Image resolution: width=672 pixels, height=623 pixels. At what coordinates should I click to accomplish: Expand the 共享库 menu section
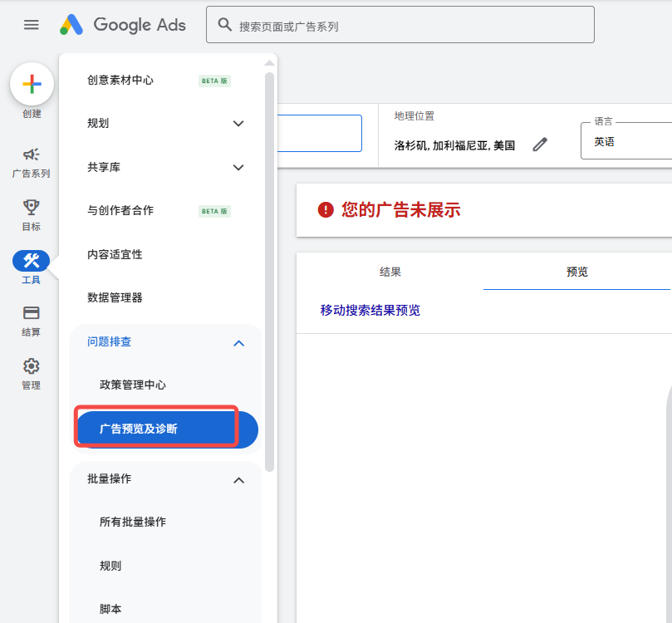pos(166,167)
